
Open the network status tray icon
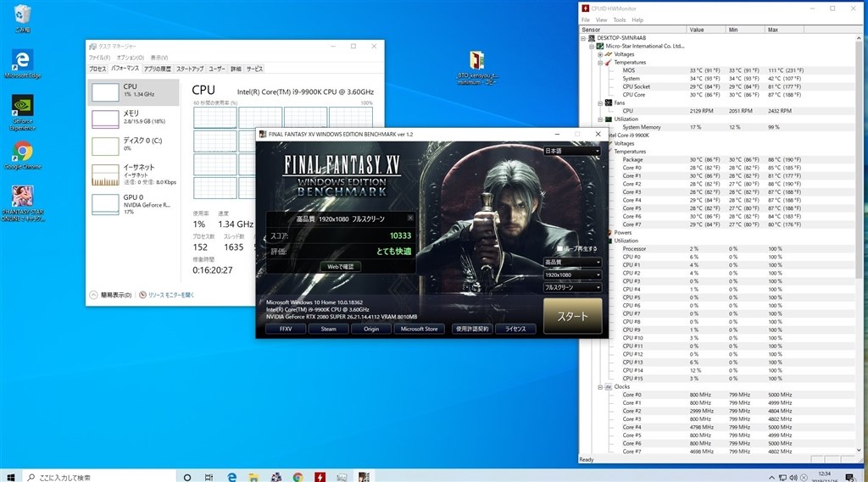point(782,478)
